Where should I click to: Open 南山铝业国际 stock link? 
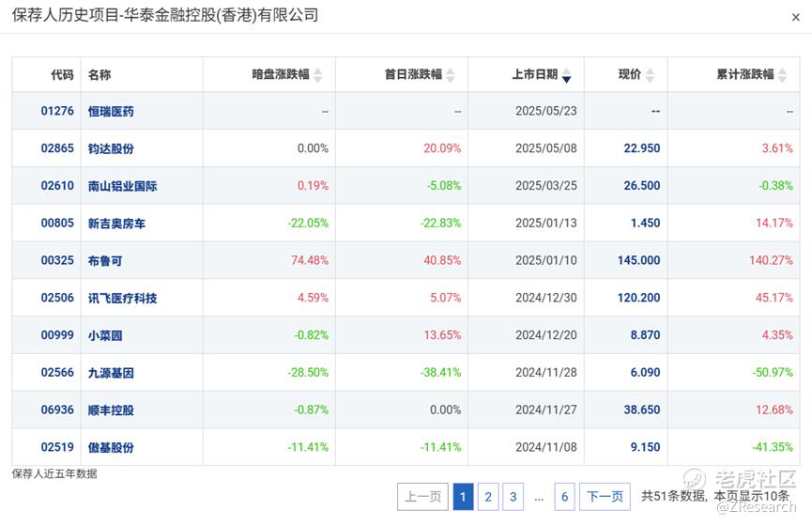tap(122, 186)
